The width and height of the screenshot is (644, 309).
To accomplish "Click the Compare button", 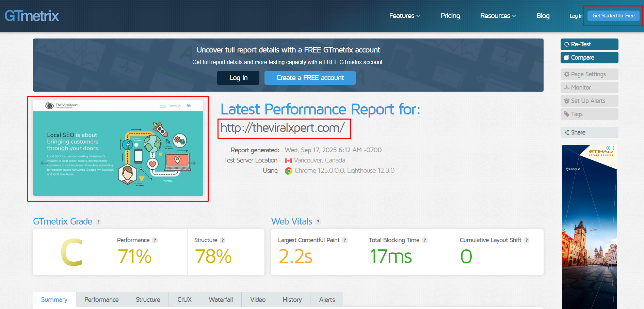I will click(589, 58).
